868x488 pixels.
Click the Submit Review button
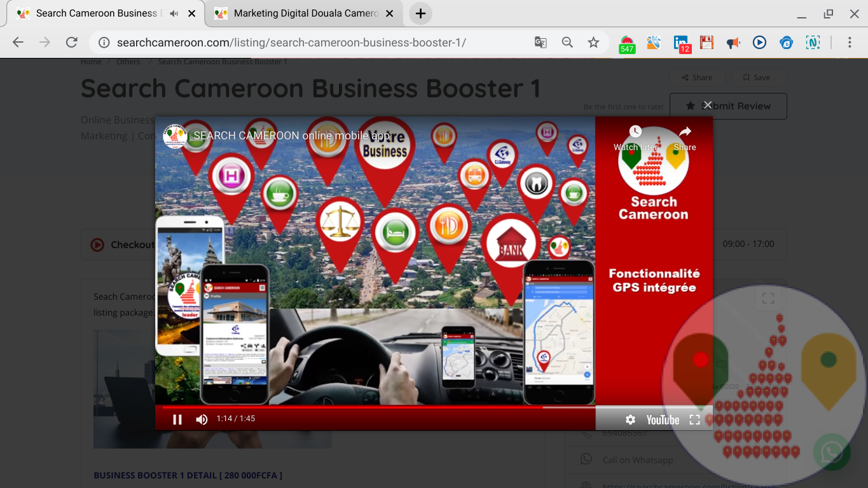pyautogui.click(x=728, y=106)
